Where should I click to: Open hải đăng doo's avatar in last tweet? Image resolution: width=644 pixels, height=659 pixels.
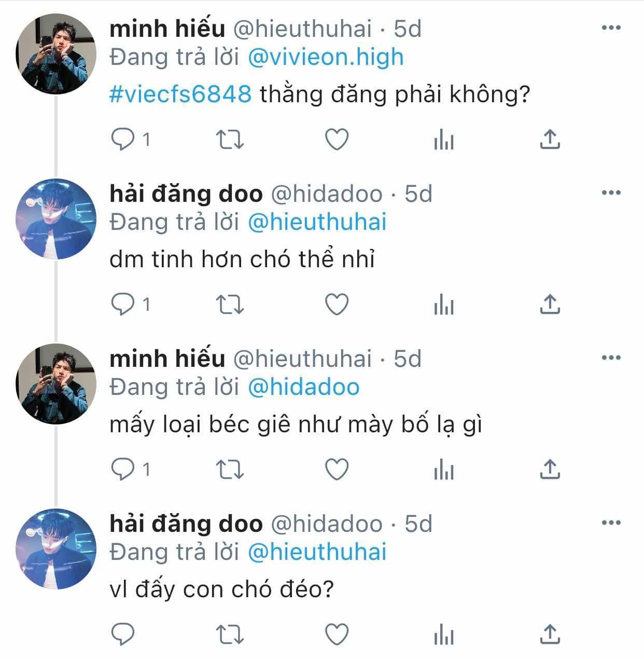tap(56, 549)
